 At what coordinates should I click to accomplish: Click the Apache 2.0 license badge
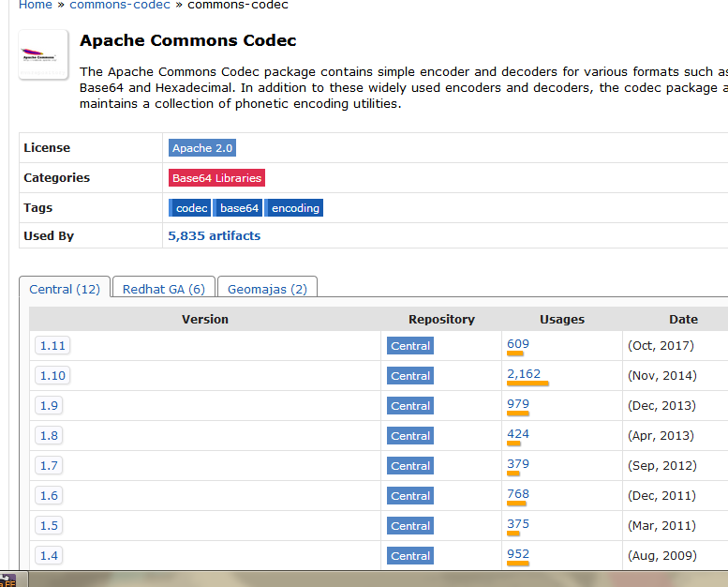(x=202, y=148)
